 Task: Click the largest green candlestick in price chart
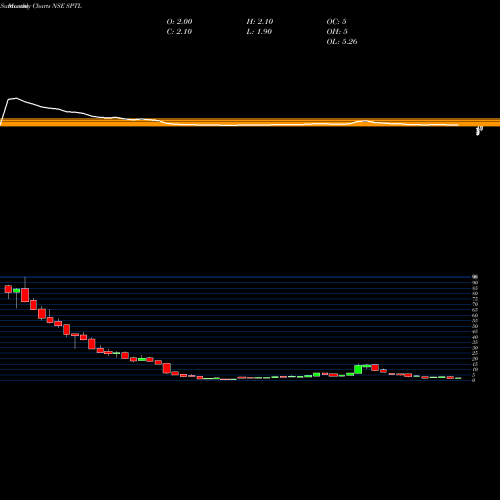(x=358, y=369)
